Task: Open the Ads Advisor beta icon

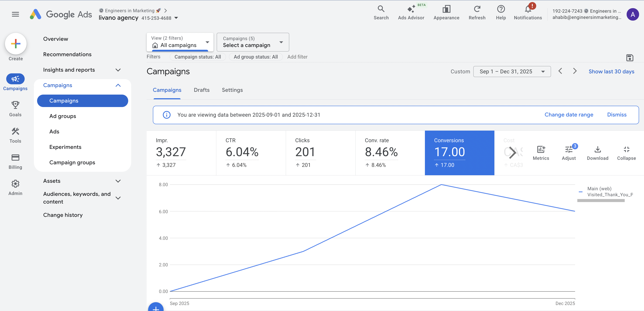Action: click(x=411, y=12)
